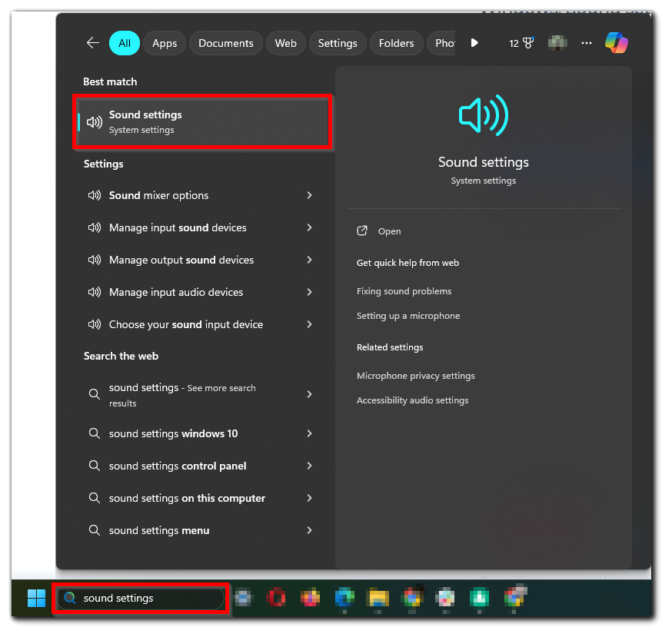672x637 pixels.
Task: Open File Explorer from the taskbar
Action: pyautogui.click(x=378, y=598)
